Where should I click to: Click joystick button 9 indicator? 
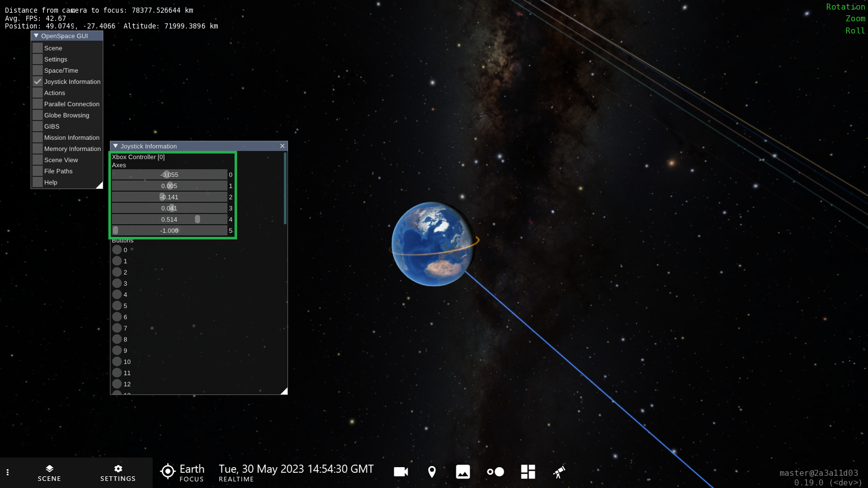click(x=117, y=350)
